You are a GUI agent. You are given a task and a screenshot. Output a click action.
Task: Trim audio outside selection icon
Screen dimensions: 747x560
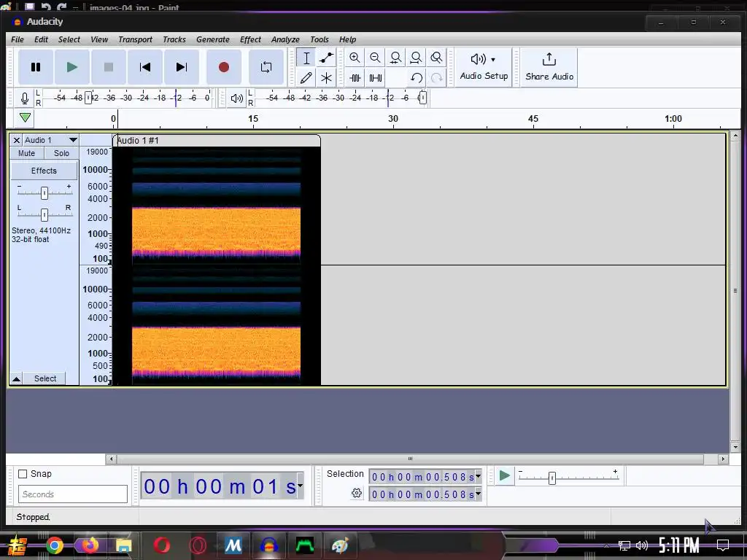coord(355,77)
